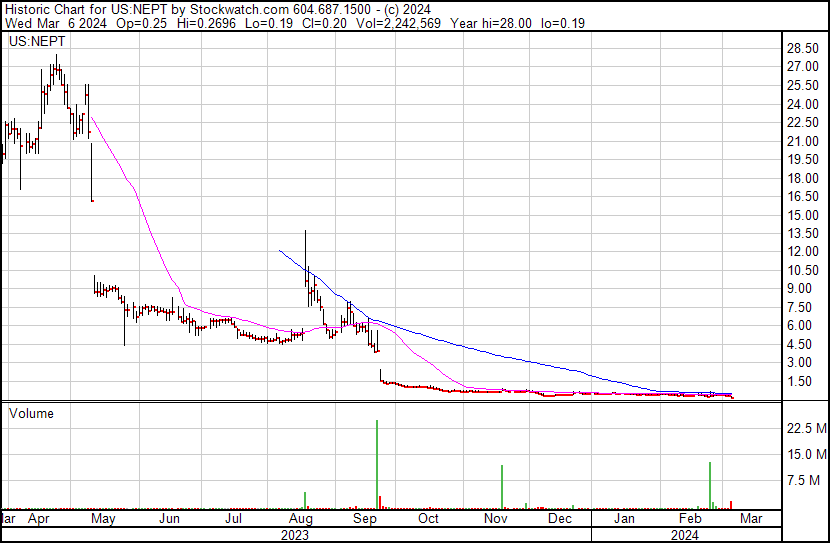This screenshot has height=543, width=830.
Task: Select the 12.00 price axis label
Action: point(803,251)
